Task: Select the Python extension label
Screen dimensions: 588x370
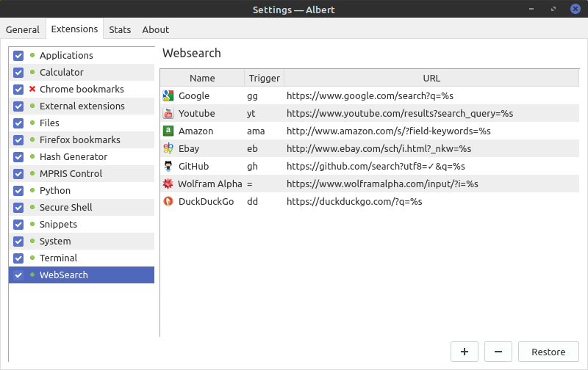Action: tap(55, 191)
